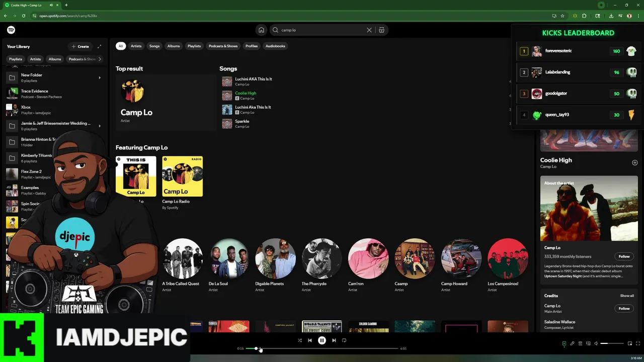Clear the 'camp lo' search text
The height and width of the screenshot is (362, 644).
[x=369, y=30]
